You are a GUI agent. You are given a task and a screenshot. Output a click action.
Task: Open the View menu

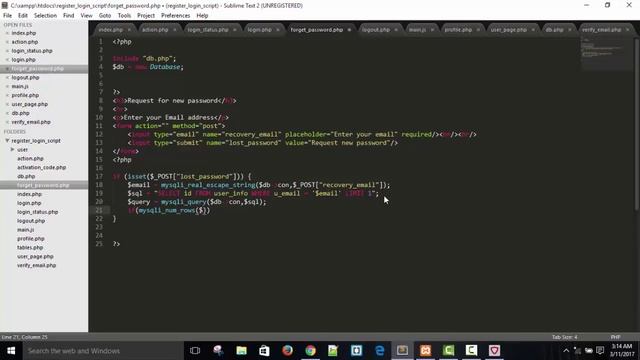pyautogui.click(x=87, y=16)
